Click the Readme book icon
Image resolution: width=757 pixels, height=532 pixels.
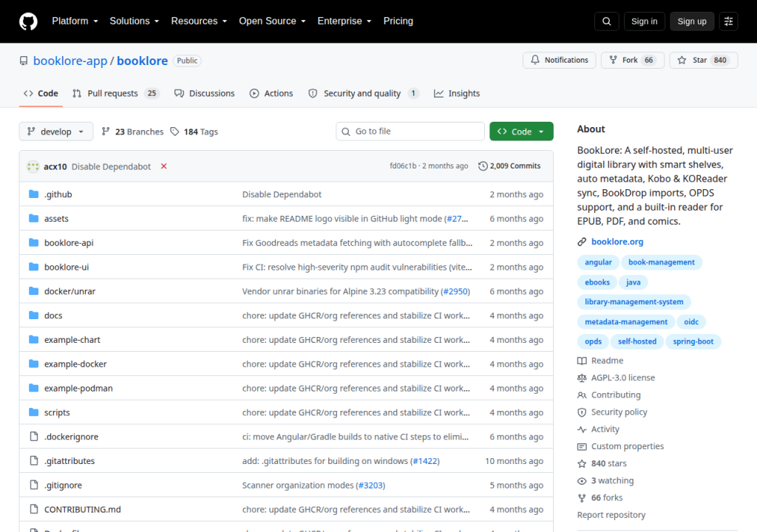tap(582, 361)
